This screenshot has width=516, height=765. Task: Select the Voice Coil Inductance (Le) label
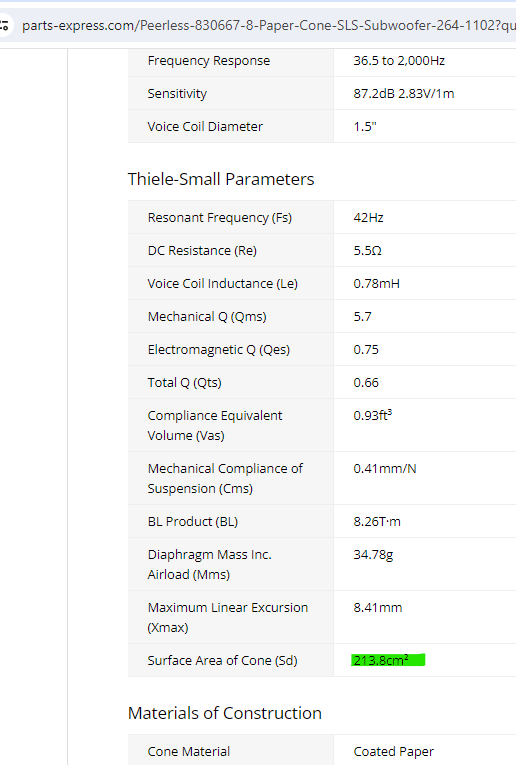(222, 283)
